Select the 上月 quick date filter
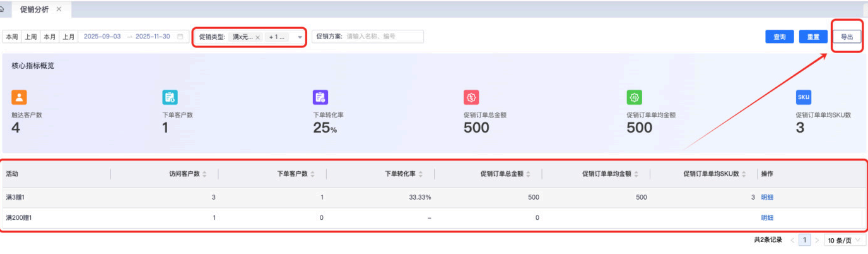The image size is (868, 254). tap(67, 37)
